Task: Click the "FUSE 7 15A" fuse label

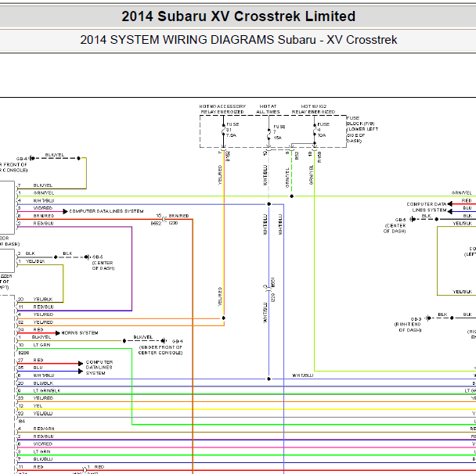Action: 279,132
